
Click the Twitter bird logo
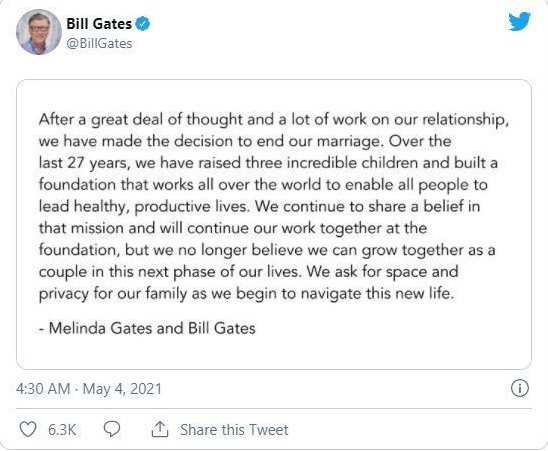[519, 21]
